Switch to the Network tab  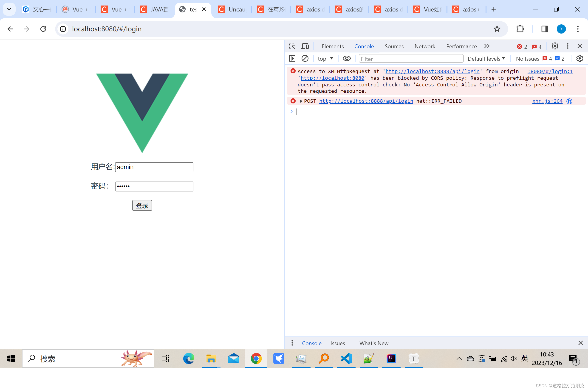coord(425,46)
